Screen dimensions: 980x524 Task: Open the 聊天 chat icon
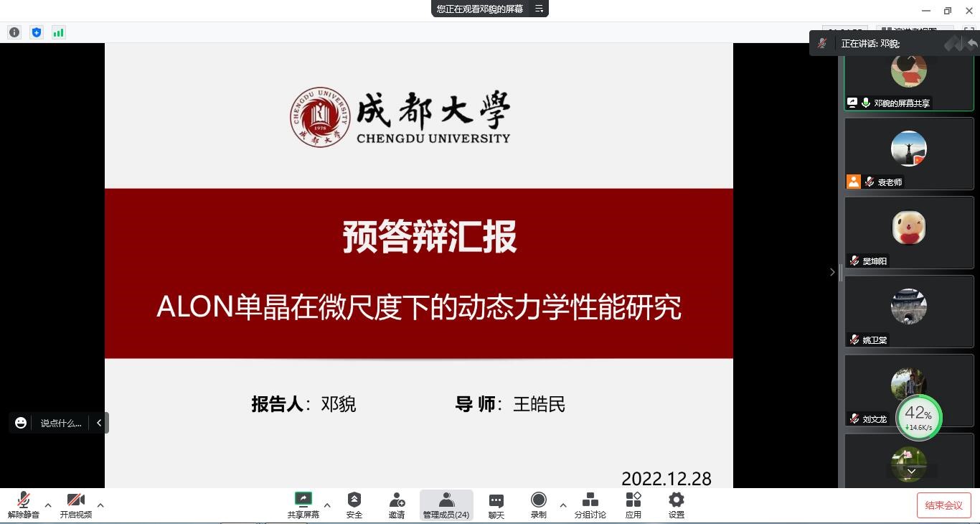pyautogui.click(x=496, y=505)
